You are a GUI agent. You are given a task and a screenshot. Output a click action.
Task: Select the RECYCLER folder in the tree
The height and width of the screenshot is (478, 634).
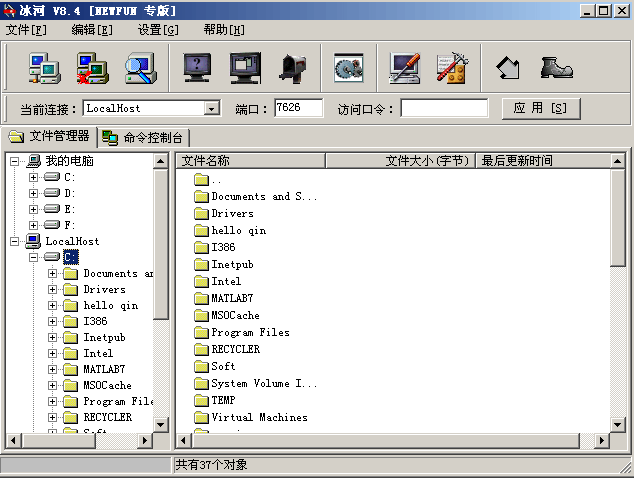[x=108, y=417]
